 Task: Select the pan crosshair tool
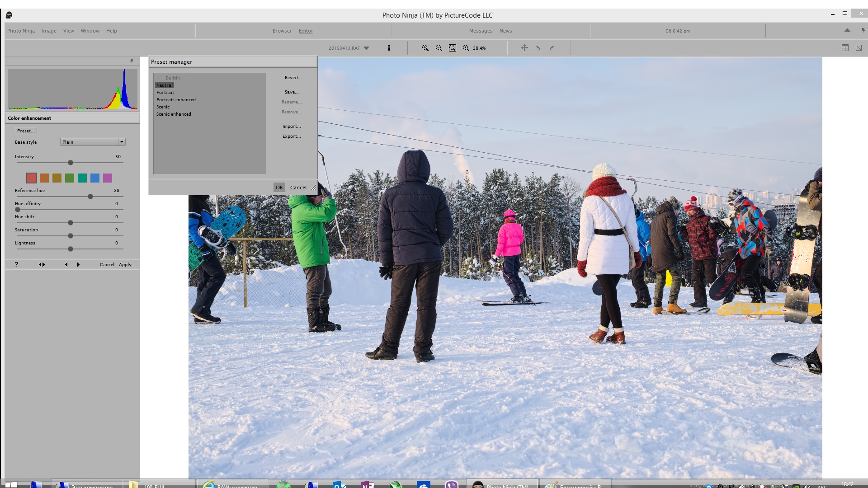(x=524, y=47)
